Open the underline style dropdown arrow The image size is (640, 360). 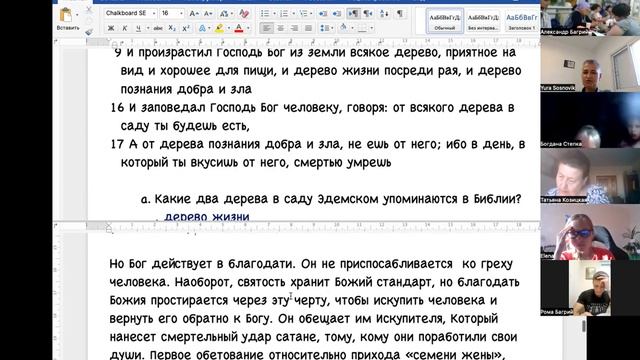pyautogui.click(x=148, y=28)
